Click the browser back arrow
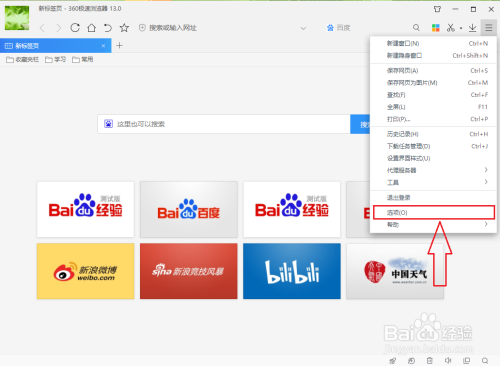 pos(42,28)
